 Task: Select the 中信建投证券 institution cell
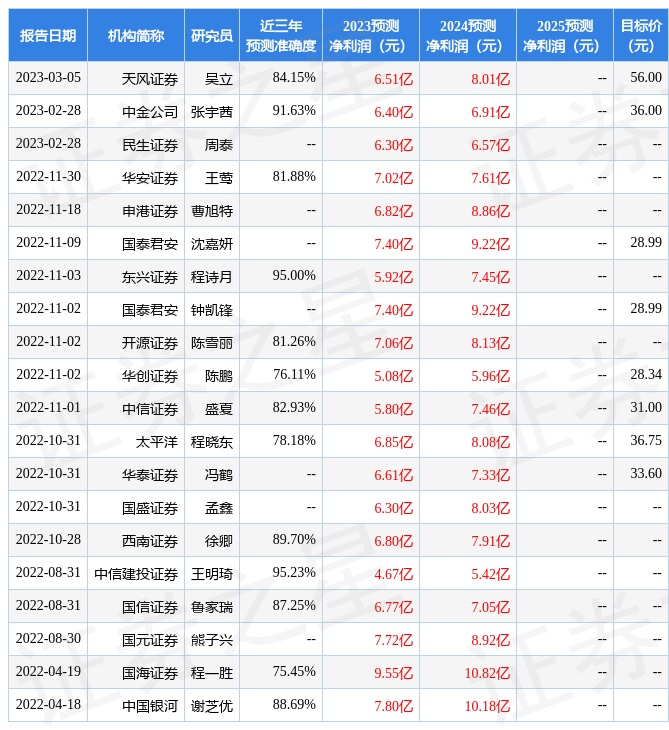point(135,575)
